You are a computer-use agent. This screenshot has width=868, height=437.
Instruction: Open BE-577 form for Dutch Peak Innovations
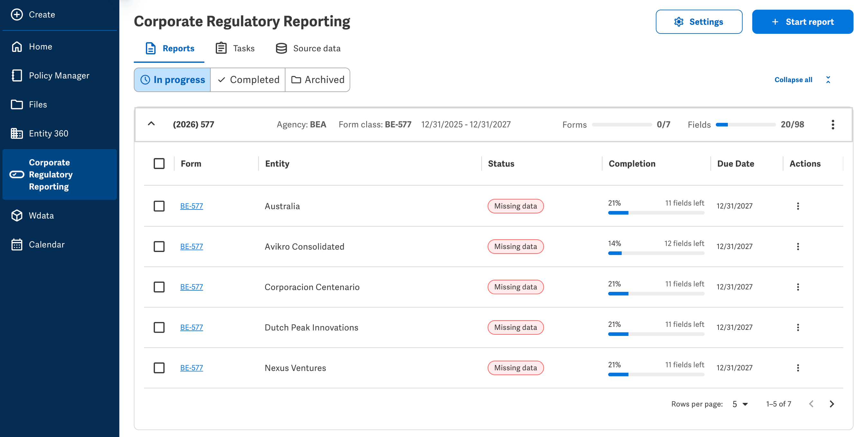coord(191,327)
